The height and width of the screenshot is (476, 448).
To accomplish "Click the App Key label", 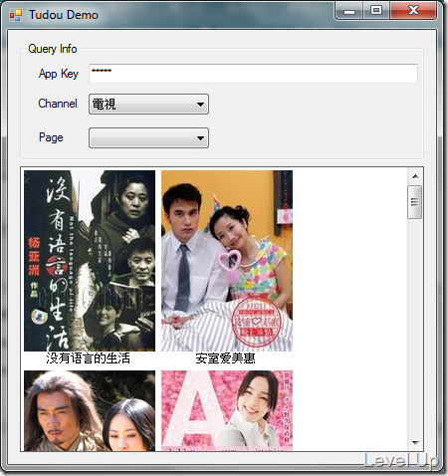I will (59, 74).
